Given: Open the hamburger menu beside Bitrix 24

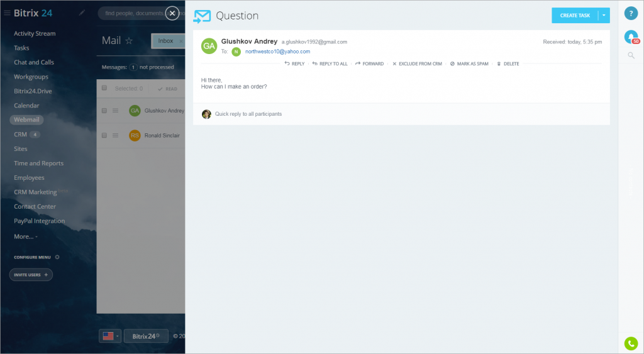Looking at the screenshot, I should [7, 13].
